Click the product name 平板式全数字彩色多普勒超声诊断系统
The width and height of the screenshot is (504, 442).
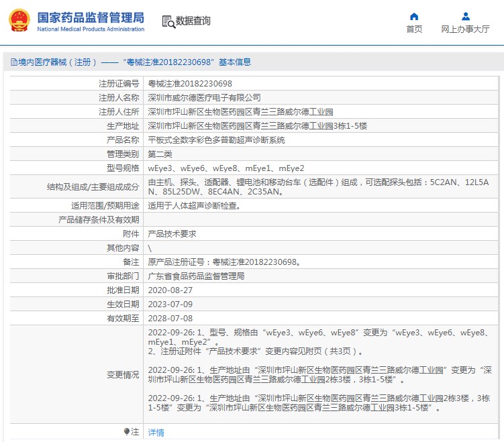coord(216,140)
